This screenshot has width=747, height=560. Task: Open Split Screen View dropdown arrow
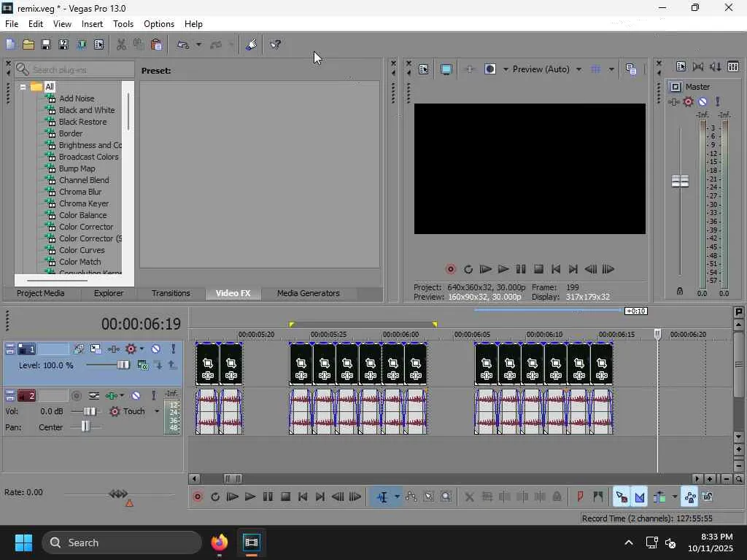506,69
